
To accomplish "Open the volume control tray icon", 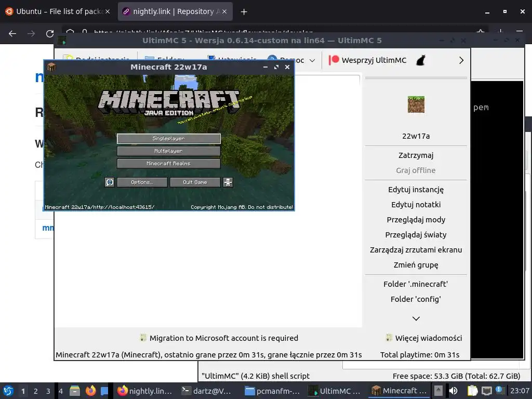I will pyautogui.click(x=453, y=391).
